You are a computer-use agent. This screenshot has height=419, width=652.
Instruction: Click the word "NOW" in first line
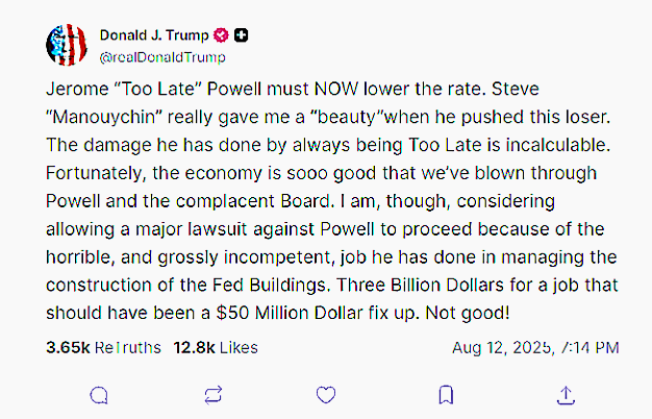point(336,89)
